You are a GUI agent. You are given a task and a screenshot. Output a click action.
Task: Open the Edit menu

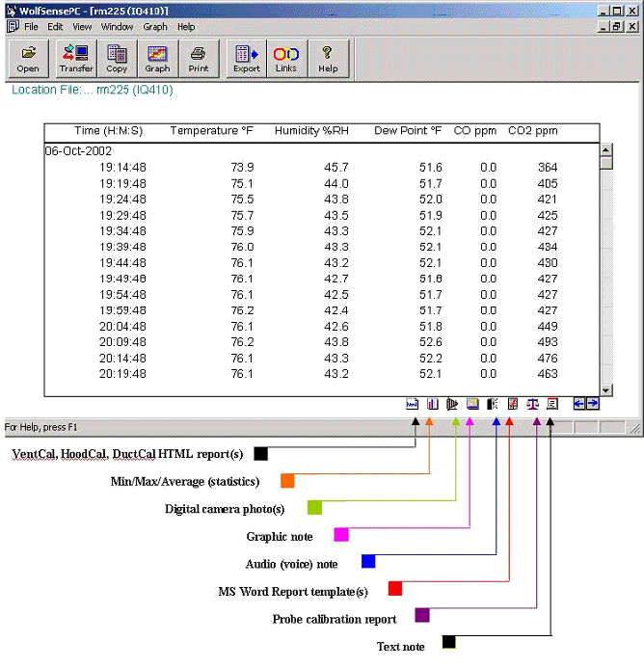(55, 27)
